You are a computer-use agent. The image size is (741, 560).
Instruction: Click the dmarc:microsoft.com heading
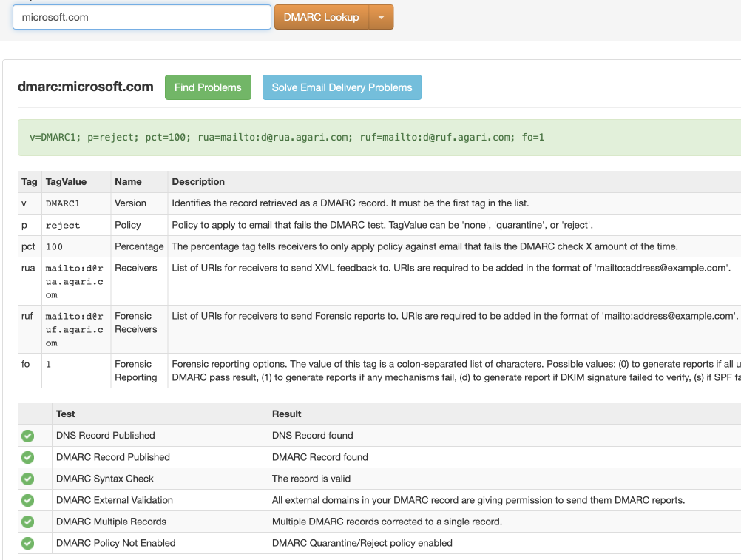coord(86,87)
